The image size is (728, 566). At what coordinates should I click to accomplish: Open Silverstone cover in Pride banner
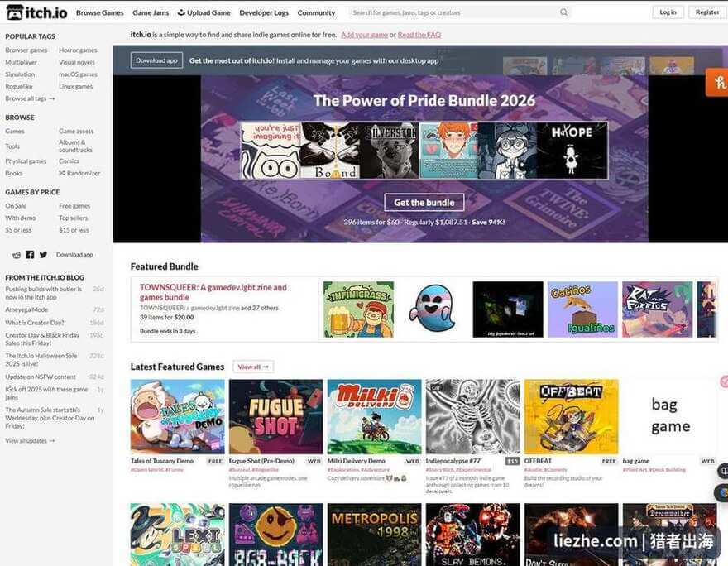[390, 151]
